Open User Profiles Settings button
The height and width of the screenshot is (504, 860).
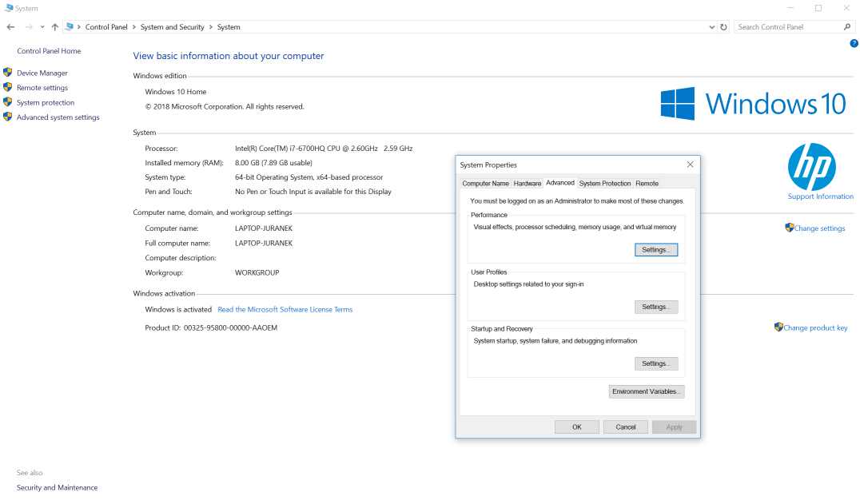point(656,307)
